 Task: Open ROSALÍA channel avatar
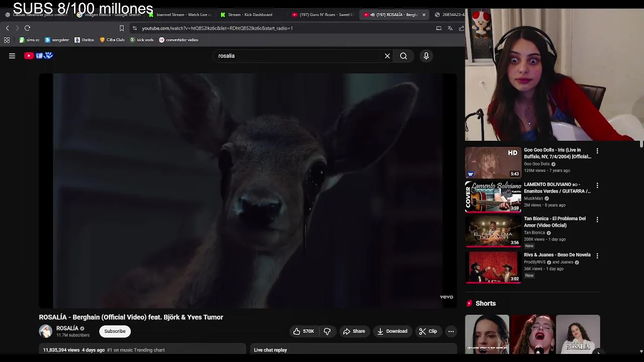tap(46, 331)
